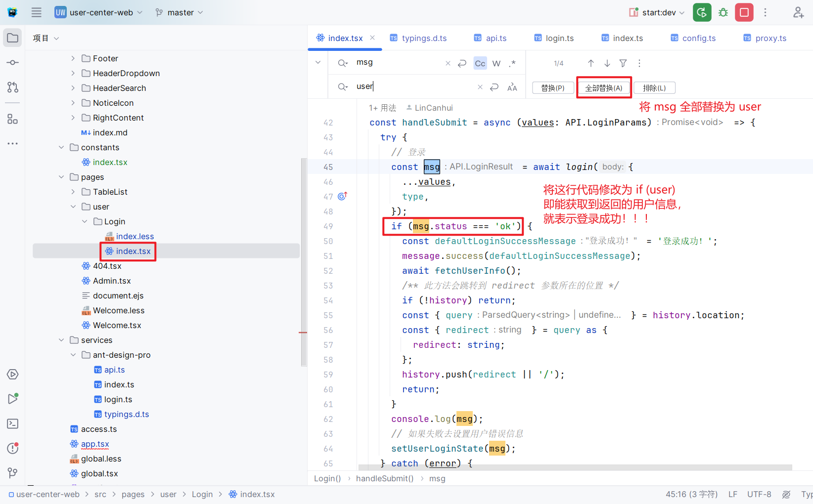The image size is (813, 504).
Task: Stop the running start:dev process
Action: click(744, 12)
